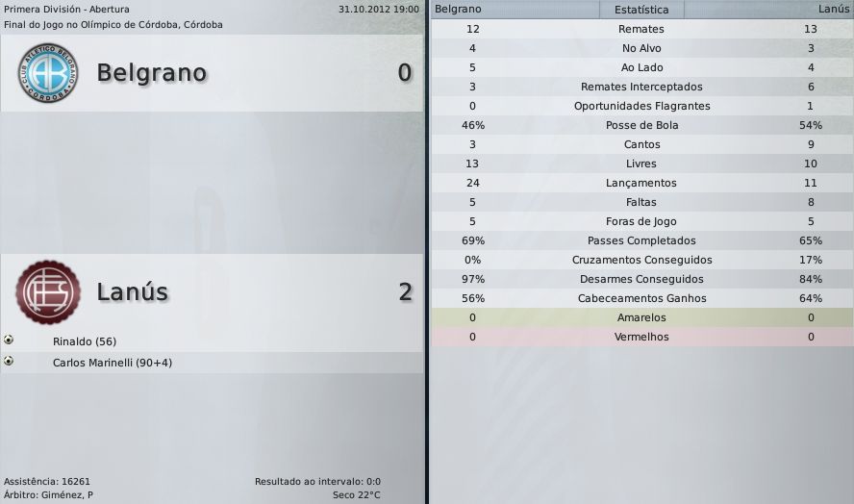The height and width of the screenshot is (504, 854).
Task: Select the yellow Amarelos row
Action: [641, 317]
